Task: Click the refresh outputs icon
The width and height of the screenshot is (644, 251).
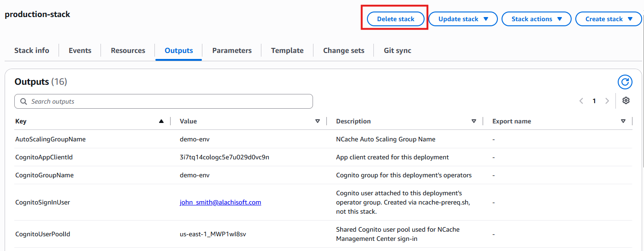Action: [x=625, y=82]
